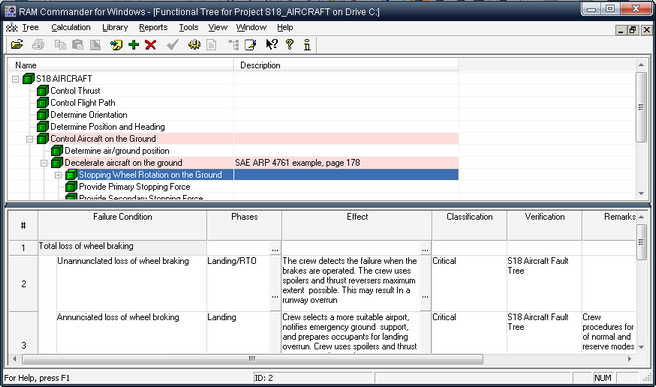Image resolution: width=656 pixels, height=387 pixels.
Task: Click the green plus add icon
Action: point(133,44)
